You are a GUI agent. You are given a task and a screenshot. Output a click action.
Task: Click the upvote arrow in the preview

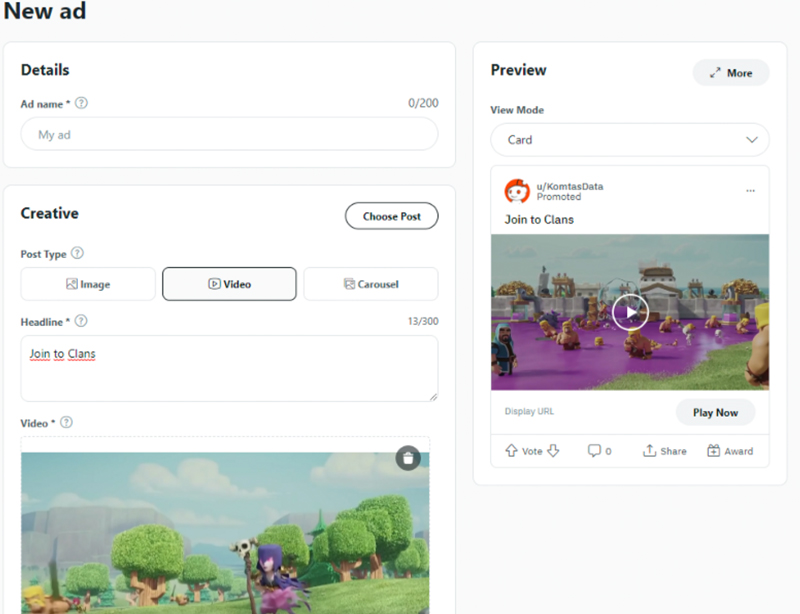pyautogui.click(x=511, y=451)
